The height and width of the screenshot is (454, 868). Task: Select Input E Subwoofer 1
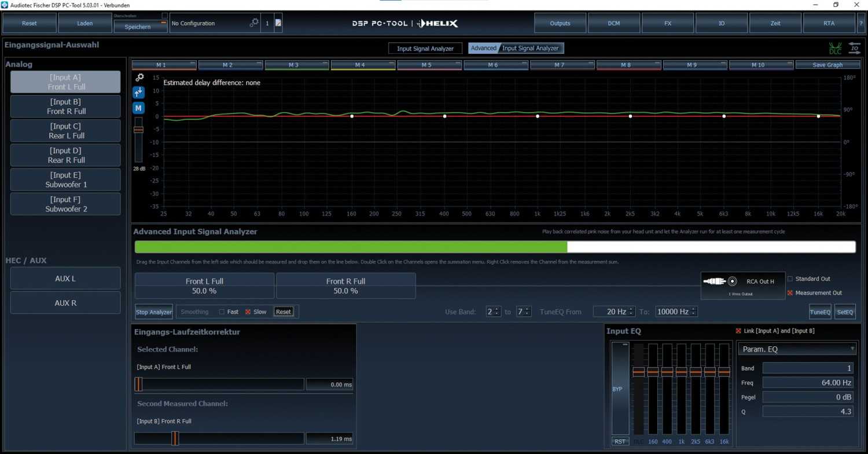click(x=65, y=180)
